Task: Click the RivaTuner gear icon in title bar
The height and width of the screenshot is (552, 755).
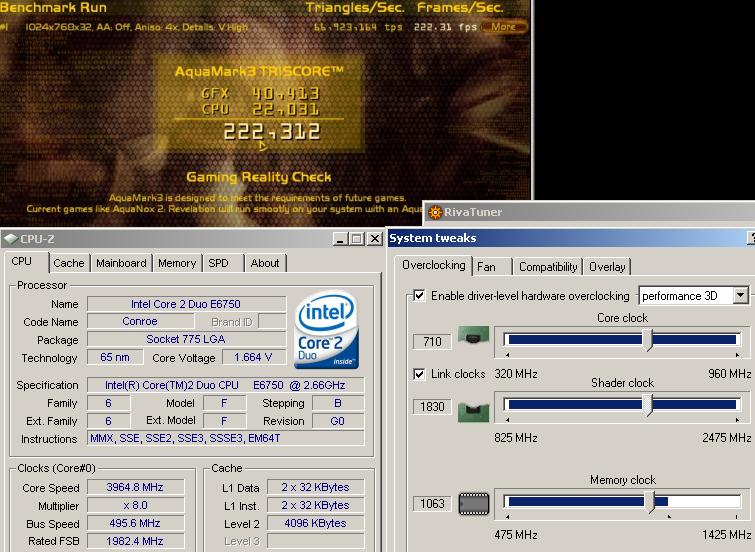Action: point(435,212)
